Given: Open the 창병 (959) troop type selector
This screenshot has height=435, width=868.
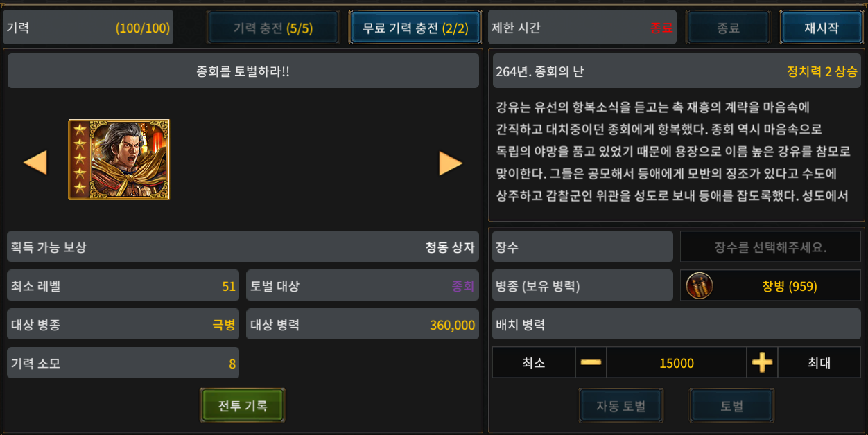Looking at the screenshot, I should [x=770, y=285].
